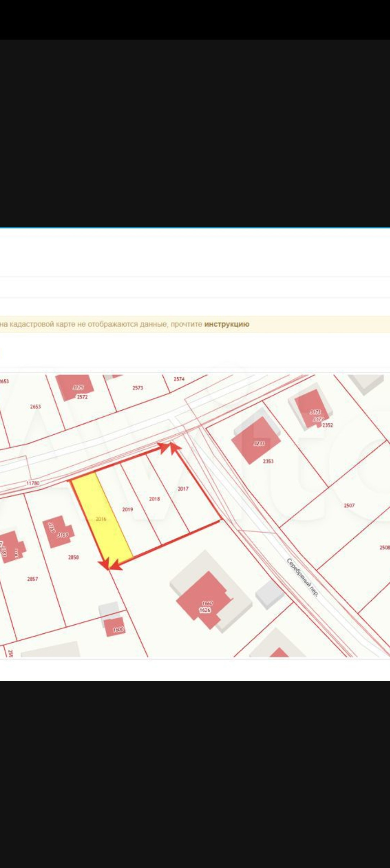
Task: Click building label 1660 on the map
Action: (208, 603)
